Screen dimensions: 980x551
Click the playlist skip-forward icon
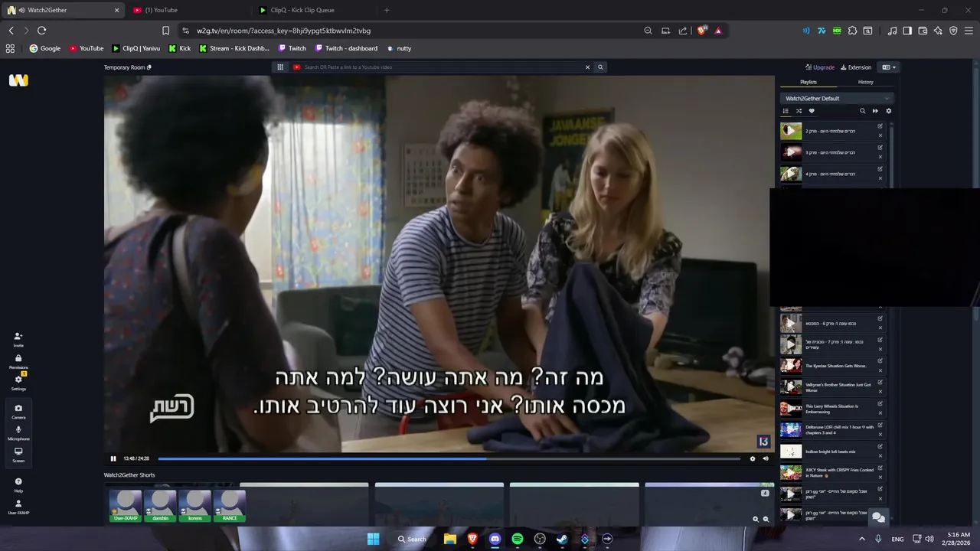pyautogui.click(x=875, y=111)
